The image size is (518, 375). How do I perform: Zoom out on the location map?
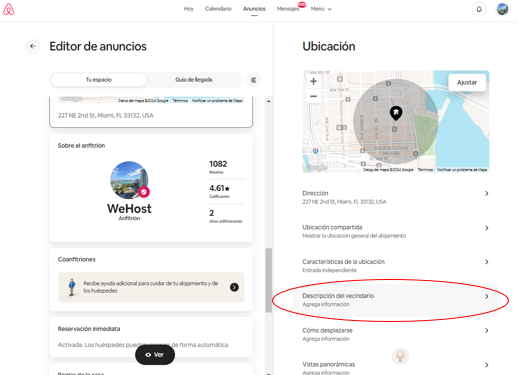click(x=313, y=96)
